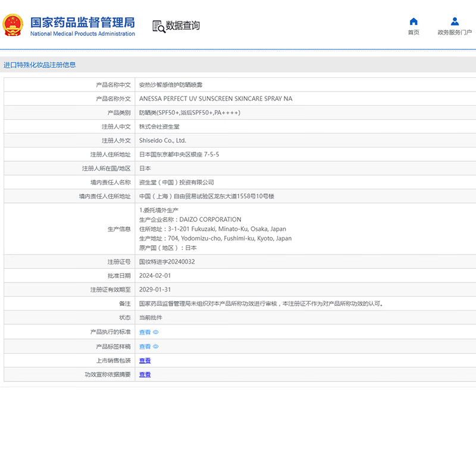
Task: Open the 查看 link for 产品标签样稿
Action: [145, 347]
